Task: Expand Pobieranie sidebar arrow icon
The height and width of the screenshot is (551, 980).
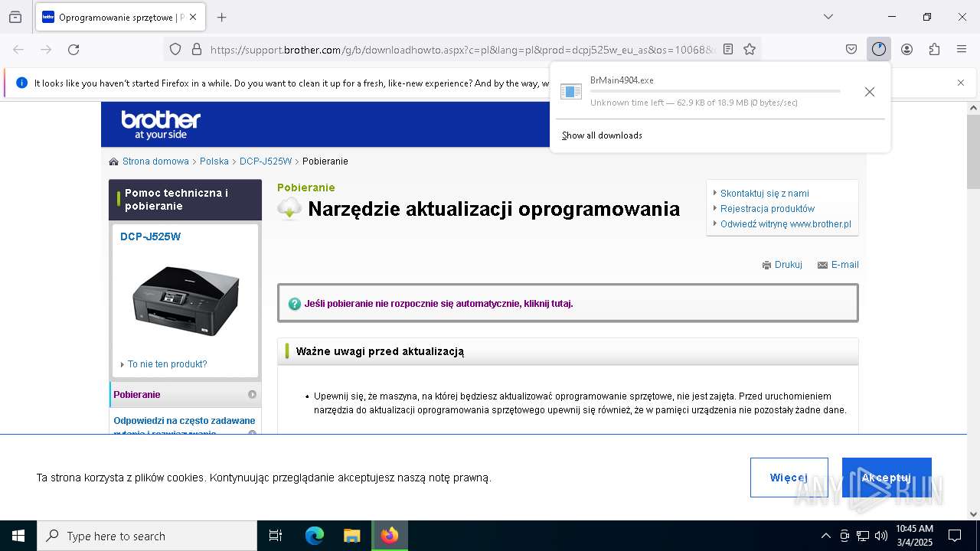Action: pyautogui.click(x=252, y=395)
